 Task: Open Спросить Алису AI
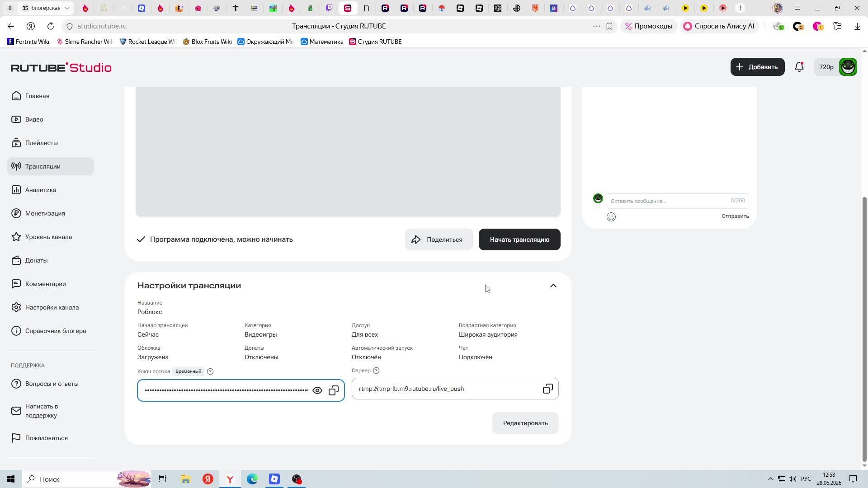point(719,26)
